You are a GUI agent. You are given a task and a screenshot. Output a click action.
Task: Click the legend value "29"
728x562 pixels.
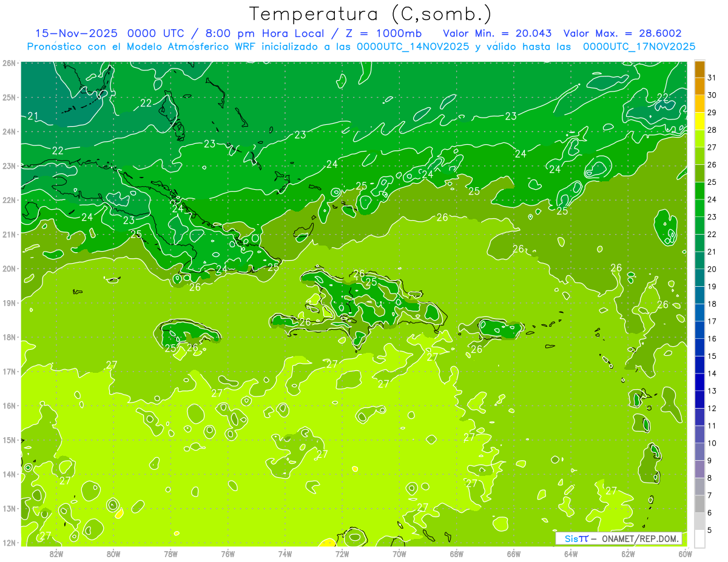712,112
